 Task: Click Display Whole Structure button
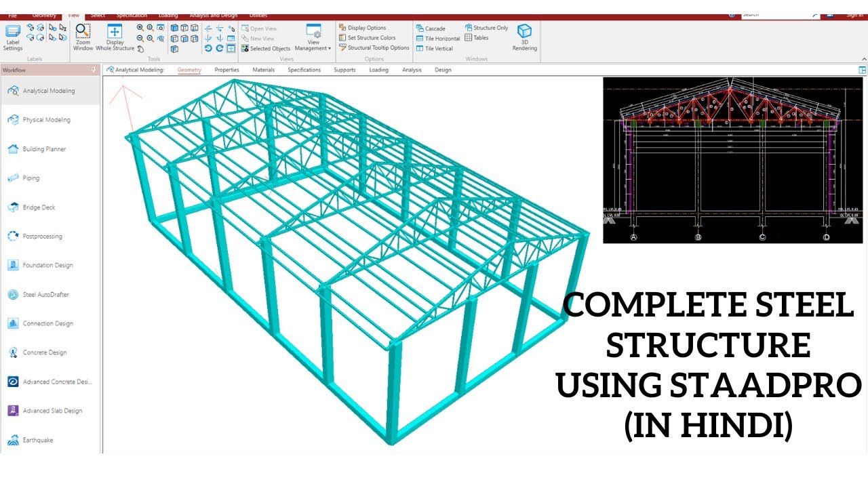click(115, 38)
